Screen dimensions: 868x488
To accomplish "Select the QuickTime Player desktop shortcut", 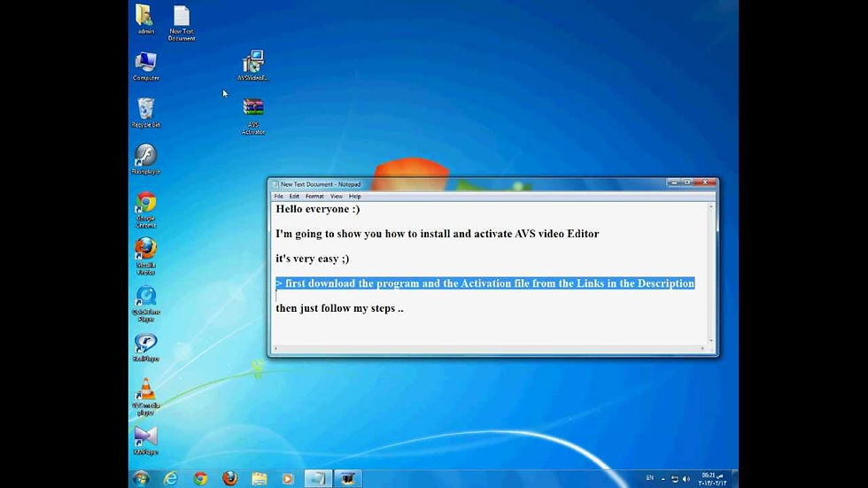I will [x=145, y=304].
